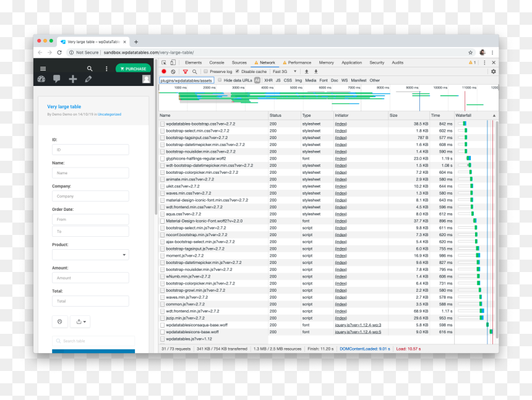
Task: Select the XHR request type filter
Action: tap(268, 80)
